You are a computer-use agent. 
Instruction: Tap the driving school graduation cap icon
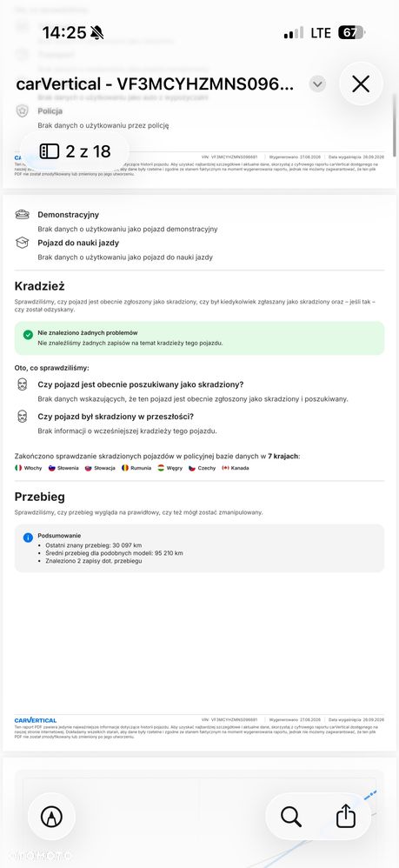click(22, 243)
